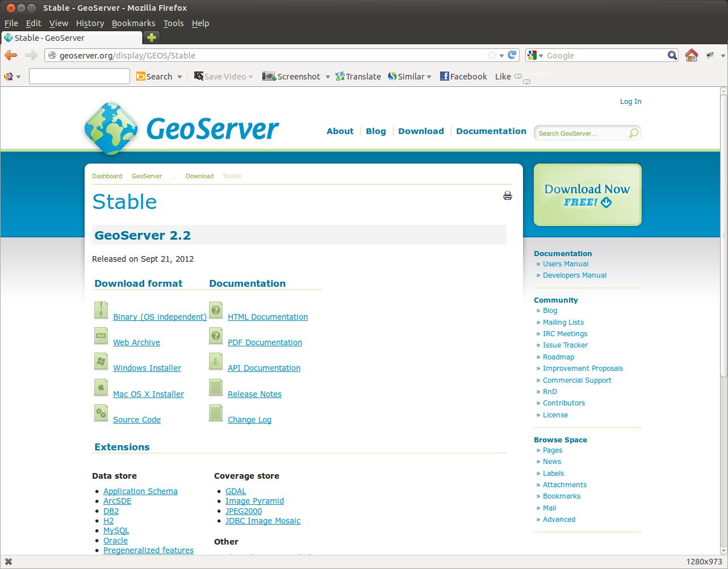Open the File menu
This screenshot has height=569, width=728.
coord(11,23)
